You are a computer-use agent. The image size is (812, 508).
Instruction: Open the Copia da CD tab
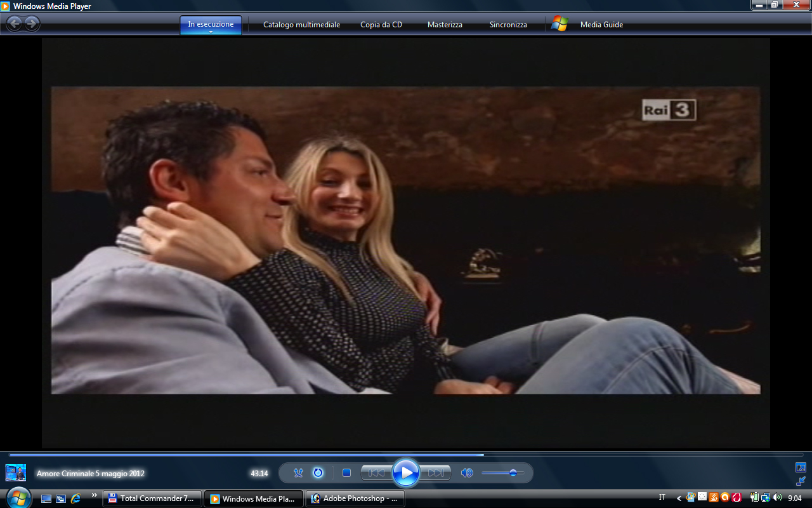tap(381, 25)
